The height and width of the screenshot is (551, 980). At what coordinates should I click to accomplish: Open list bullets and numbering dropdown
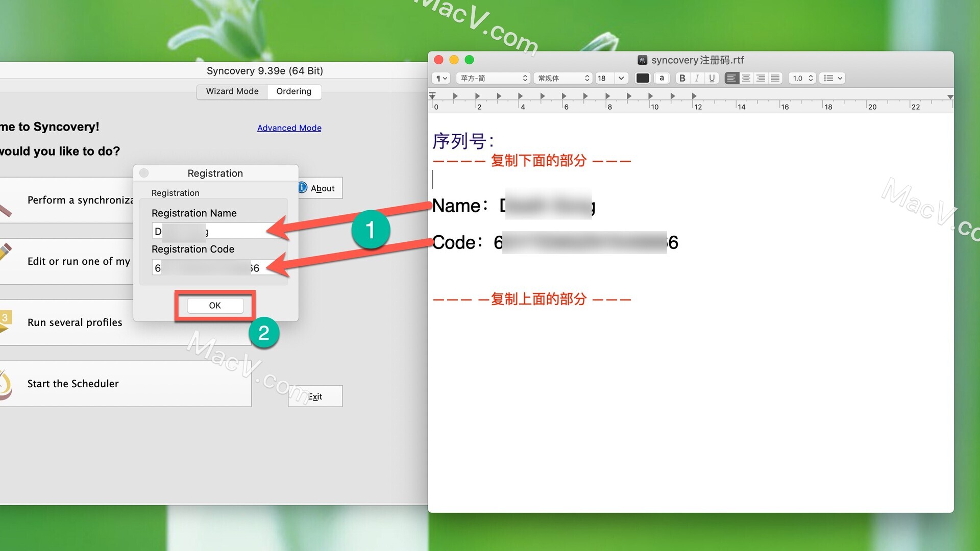pyautogui.click(x=832, y=78)
